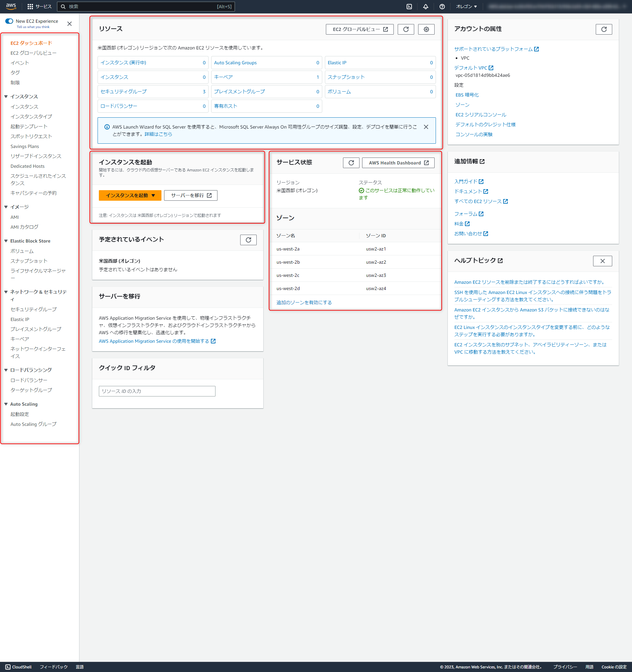632x672 pixels.
Task: Click the リソースIDの入力 filter field
Action: [157, 391]
